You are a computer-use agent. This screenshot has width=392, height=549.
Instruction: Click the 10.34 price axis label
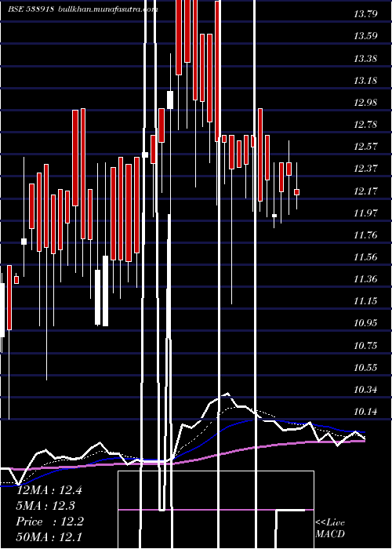[x=365, y=390]
